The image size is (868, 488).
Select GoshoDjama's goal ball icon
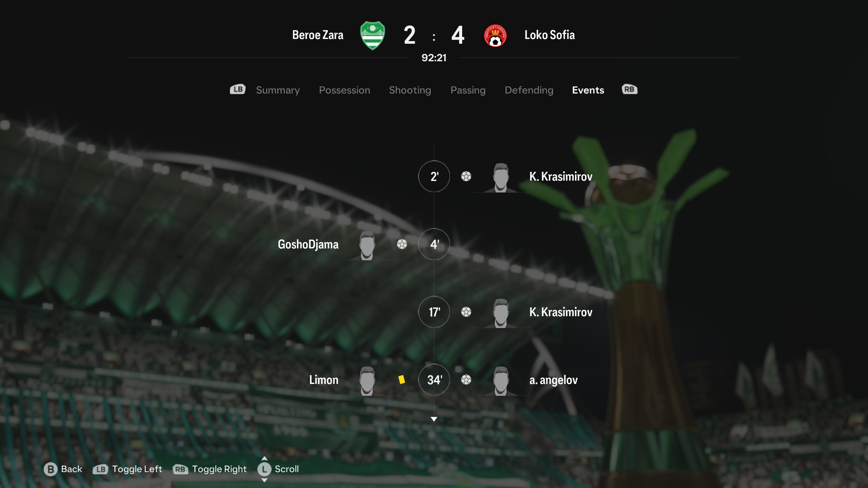pyautogui.click(x=402, y=244)
